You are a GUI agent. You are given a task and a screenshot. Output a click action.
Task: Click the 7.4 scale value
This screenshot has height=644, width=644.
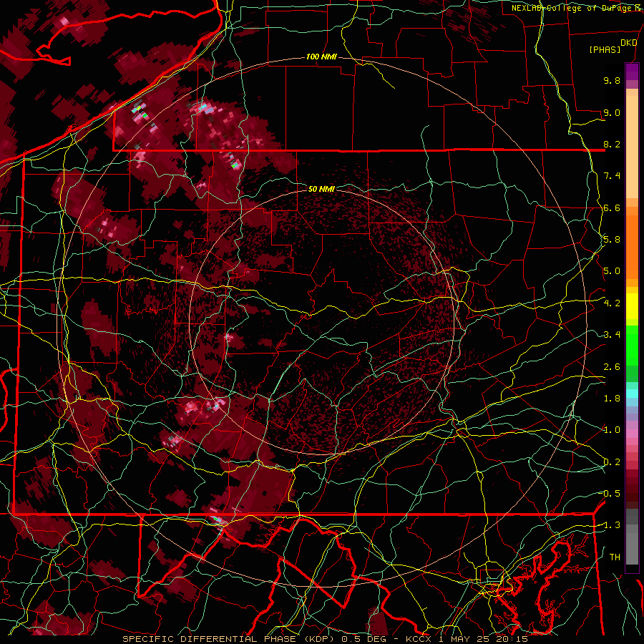tap(612, 176)
